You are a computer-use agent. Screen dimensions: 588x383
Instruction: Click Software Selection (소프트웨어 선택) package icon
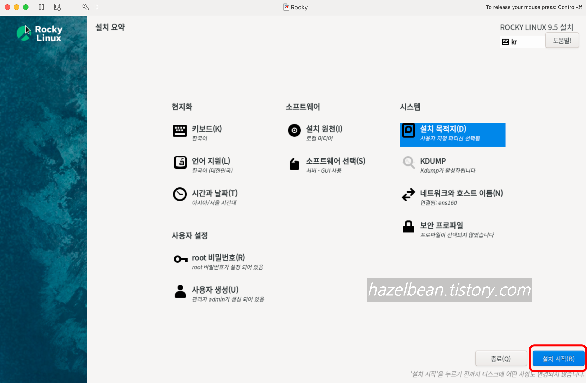294,164
